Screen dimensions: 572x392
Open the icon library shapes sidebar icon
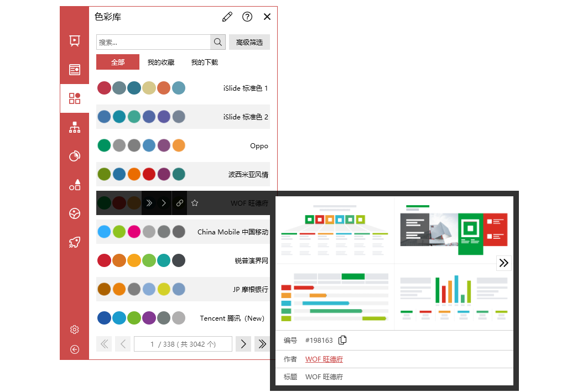tap(75, 185)
